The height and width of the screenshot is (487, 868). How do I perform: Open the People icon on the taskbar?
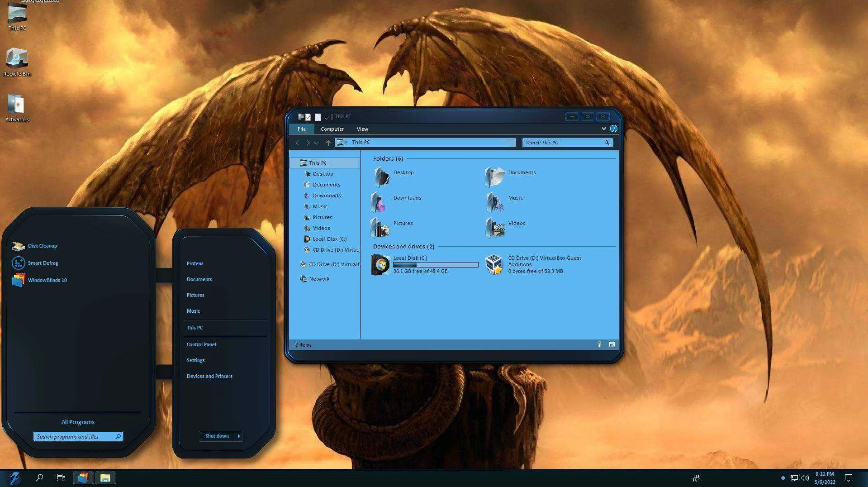696,478
